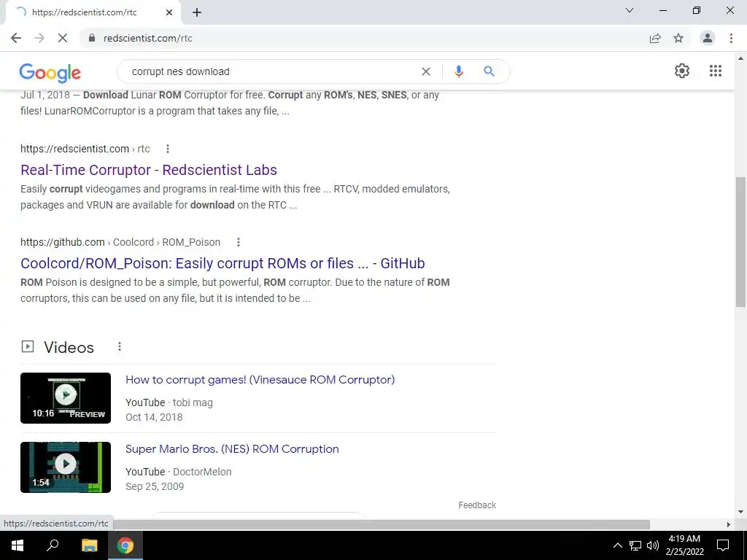The width and height of the screenshot is (747, 560).
Task: Stop loading the page
Action: pyautogui.click(x=63, y=38)
